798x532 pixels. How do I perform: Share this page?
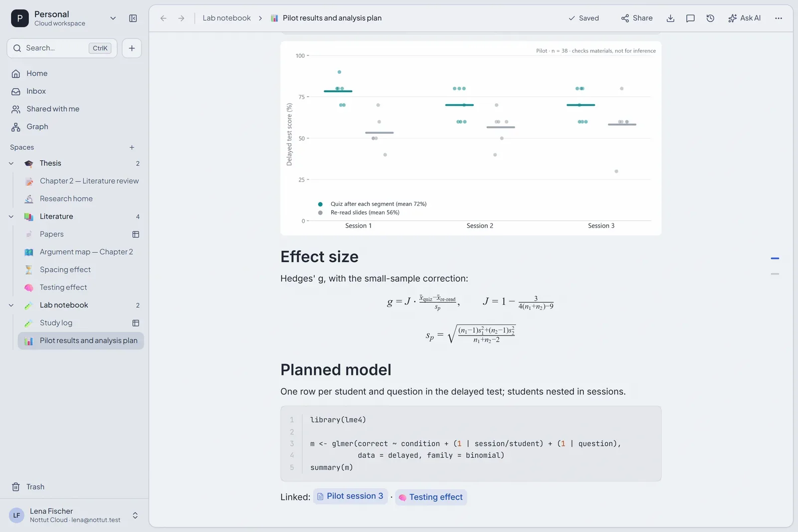637,18
